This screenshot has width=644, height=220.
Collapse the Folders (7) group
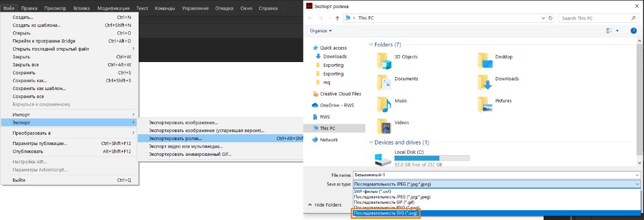point(371,44)
